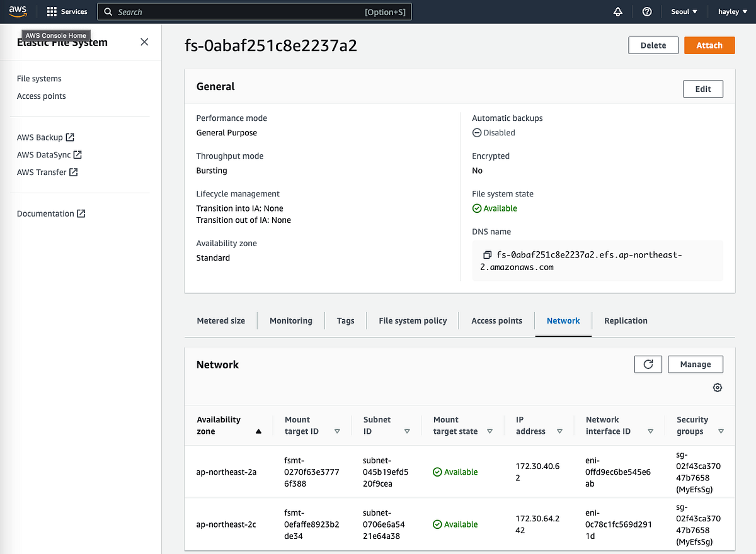Open the Seoul region dropdown

pos(684,11)
